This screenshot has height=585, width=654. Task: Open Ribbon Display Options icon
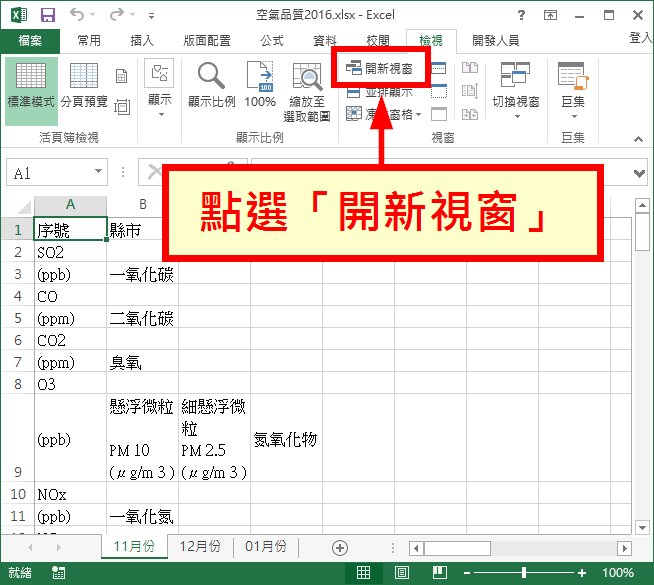point(550,15)
